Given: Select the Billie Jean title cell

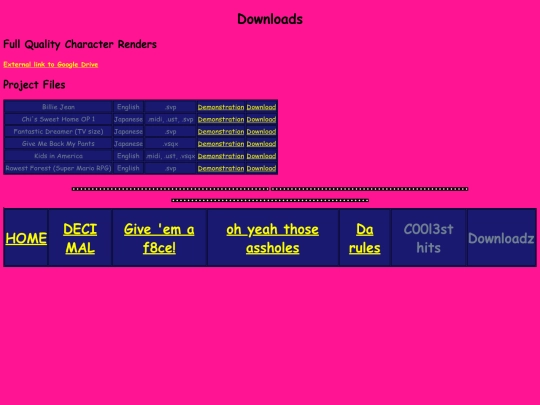Looking at the screenshot, I should click(x=58, y=107).
